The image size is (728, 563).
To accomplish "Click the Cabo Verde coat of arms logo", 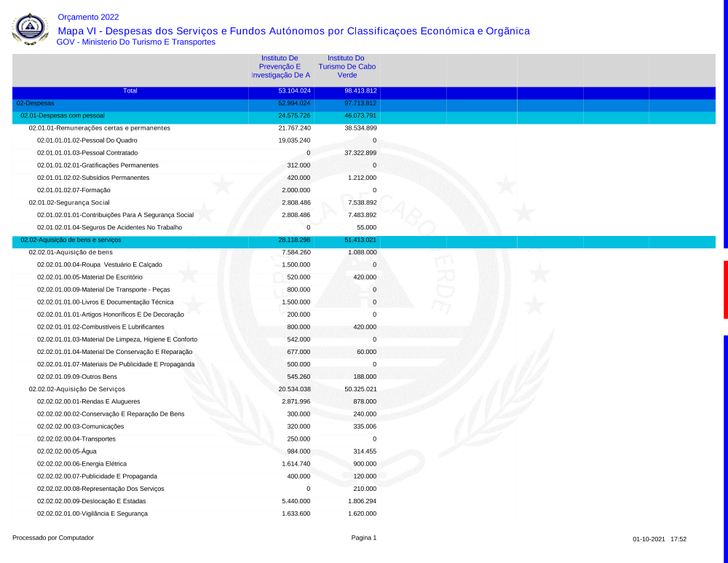I will click(x=31, y=29).
